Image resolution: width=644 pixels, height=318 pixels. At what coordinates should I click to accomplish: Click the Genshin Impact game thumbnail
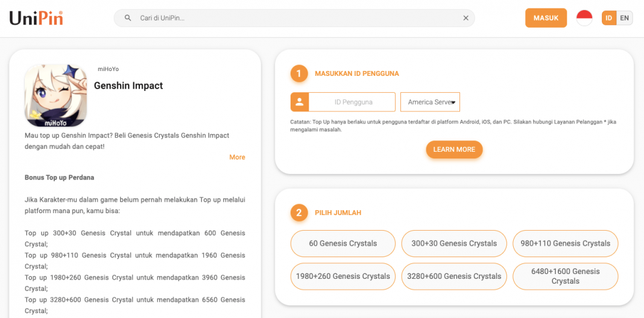pos(56,95)
